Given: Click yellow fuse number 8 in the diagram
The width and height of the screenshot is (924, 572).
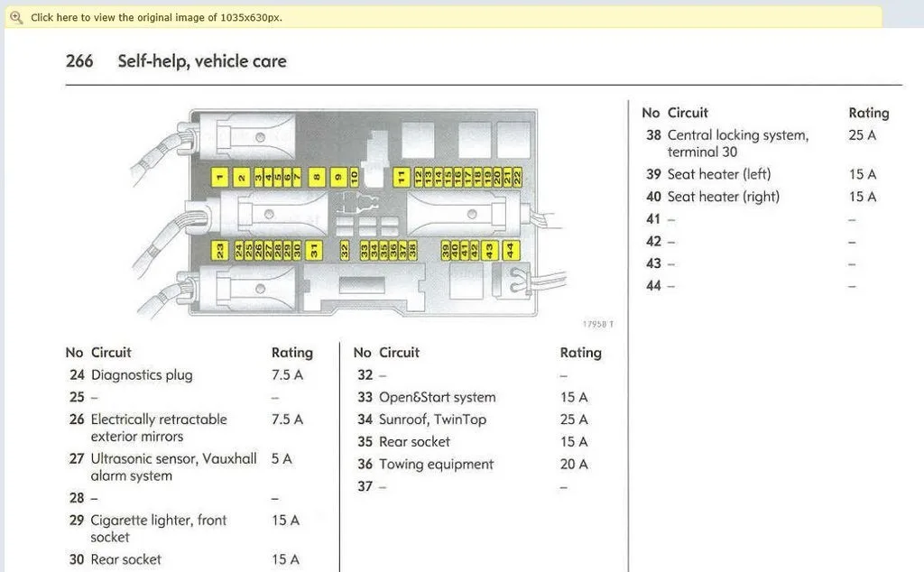Looking at the screenshot, I should point(317,177).
